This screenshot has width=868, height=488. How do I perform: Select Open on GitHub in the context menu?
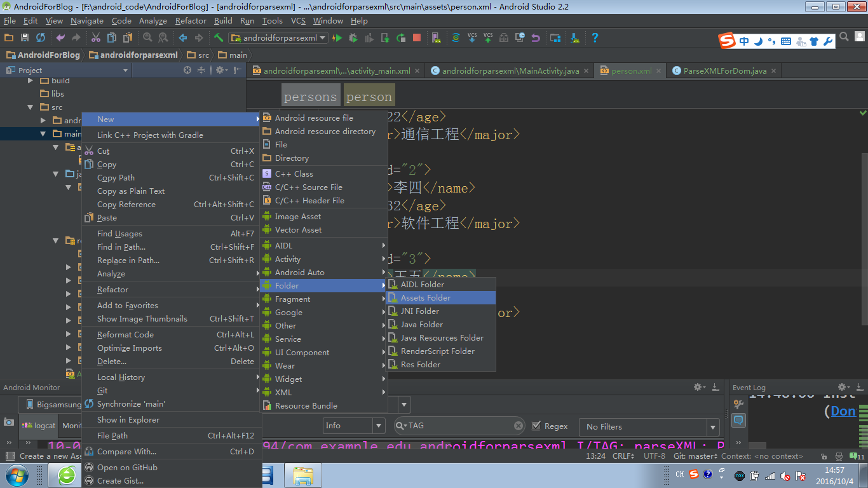(172, 468)
